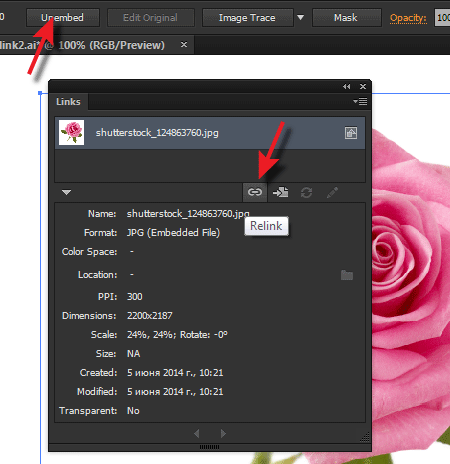Show the previous link with the left arrow

[x=197, y=433]
